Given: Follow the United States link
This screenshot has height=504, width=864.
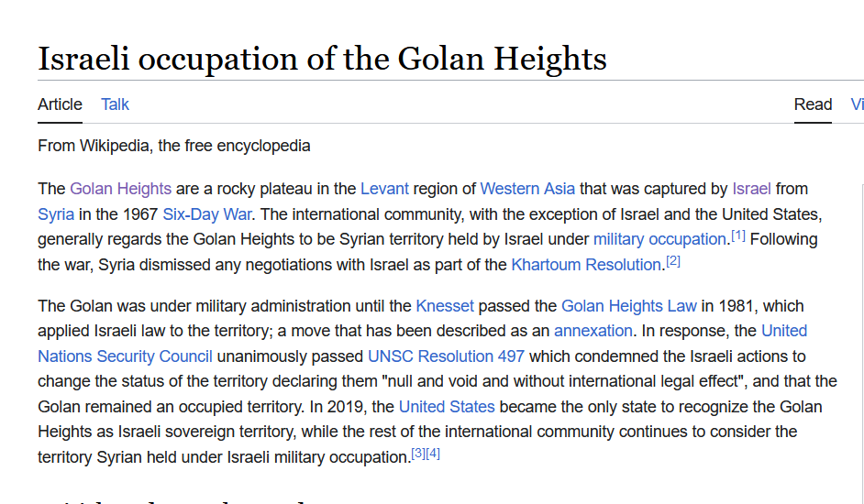Looking at the screenshot, I should (x=447, y=407).
